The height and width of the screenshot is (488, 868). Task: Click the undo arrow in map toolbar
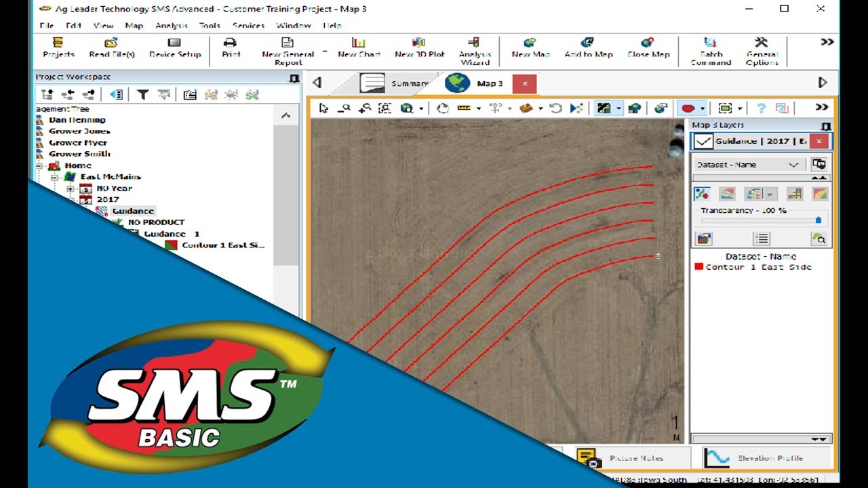(x=555, y=108)
